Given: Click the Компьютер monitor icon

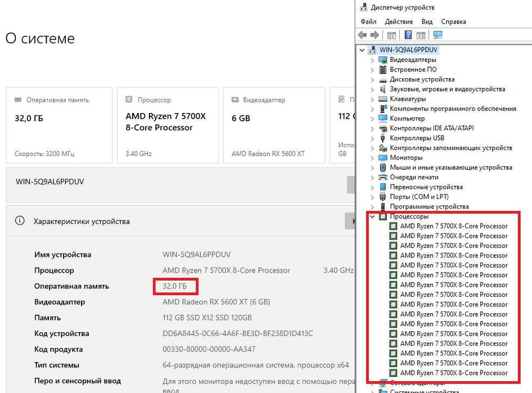Looking at the screenshot, I should tap(383, 119).
